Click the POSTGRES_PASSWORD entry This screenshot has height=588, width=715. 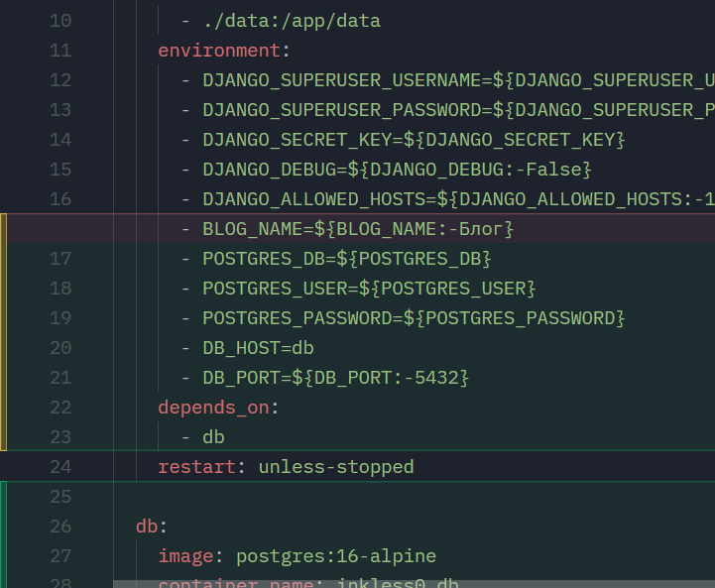[x=414, y=318]
